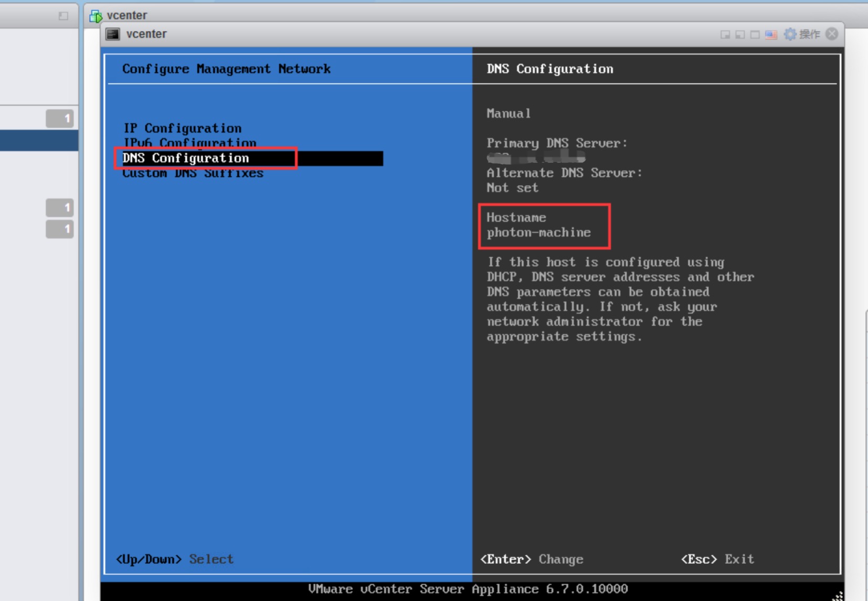Click the <Enter> Change hint
This screenshot has width=868, height=601.
(532, 559)
